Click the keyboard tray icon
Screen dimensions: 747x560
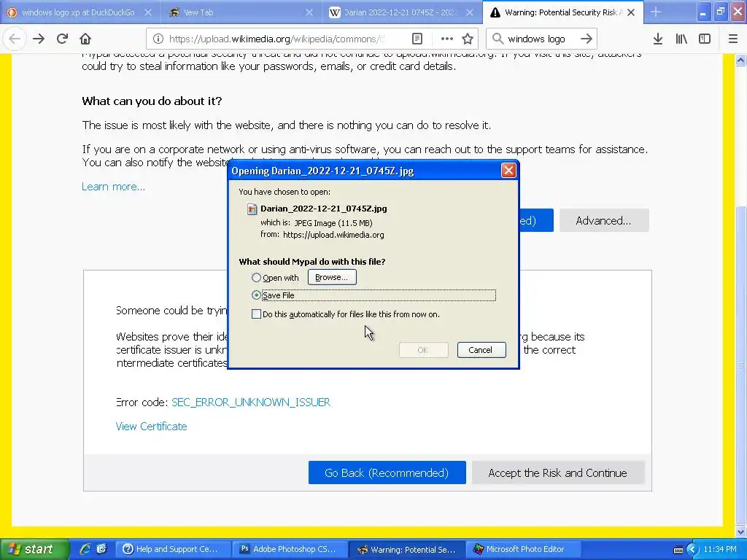click(678, 550)
